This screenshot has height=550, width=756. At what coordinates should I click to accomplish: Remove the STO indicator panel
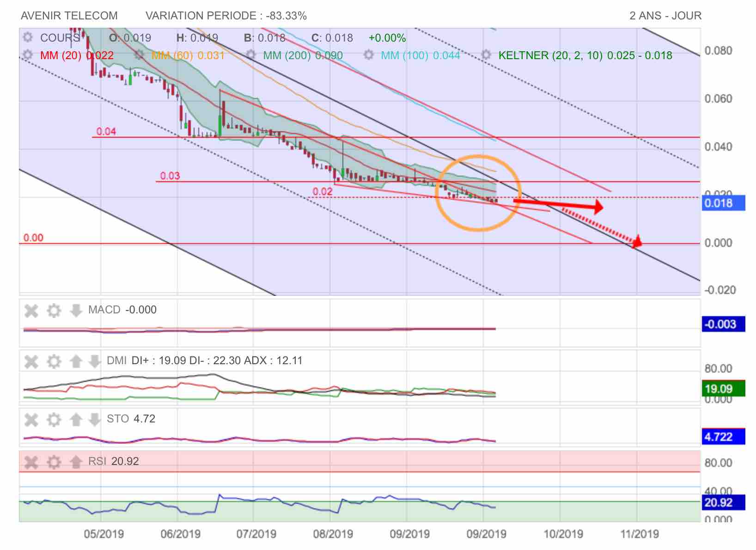(x=31, y=420)
